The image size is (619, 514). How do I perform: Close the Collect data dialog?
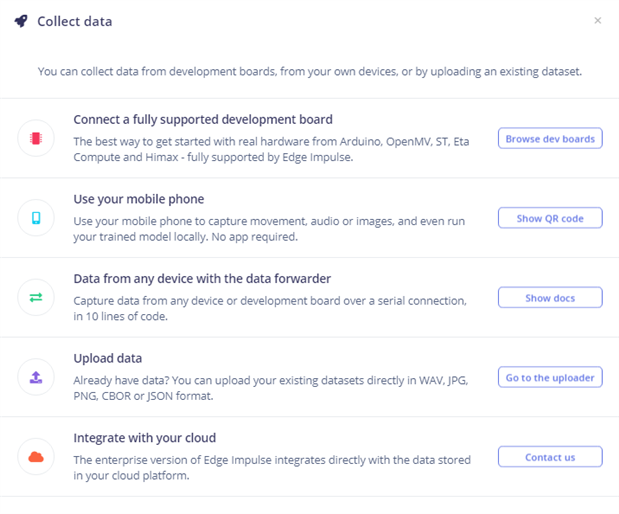598,21
